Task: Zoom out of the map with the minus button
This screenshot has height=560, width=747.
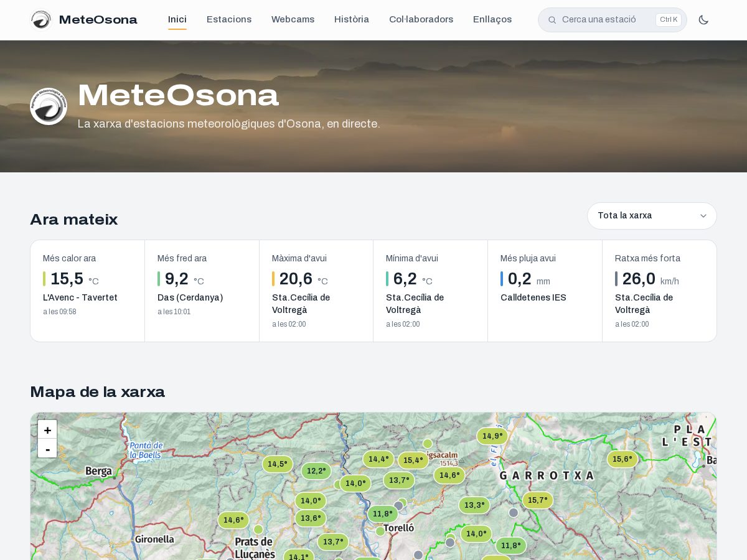Action: pos(47,449)
